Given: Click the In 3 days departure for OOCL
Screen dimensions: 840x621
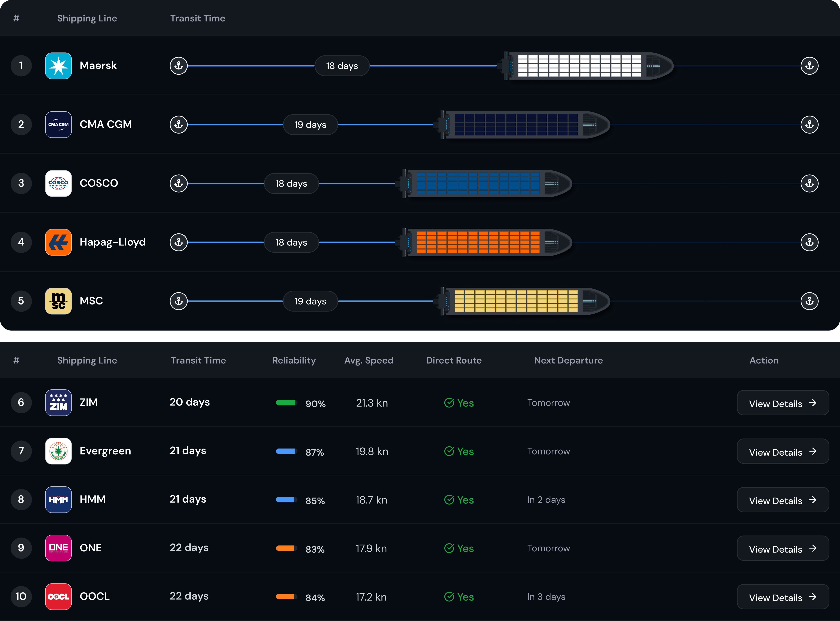Looking at the screenshot, I should click(x=546, y=597).
